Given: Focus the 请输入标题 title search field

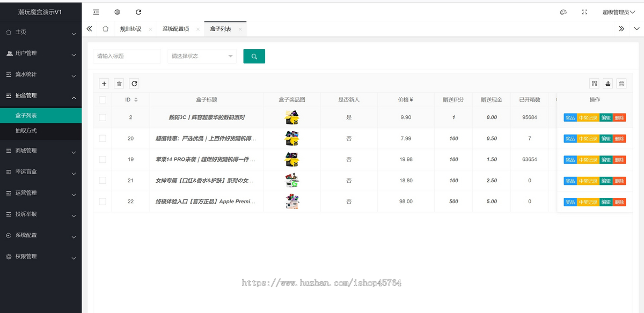Looking at the screenshot, I should tap(127, 56).
